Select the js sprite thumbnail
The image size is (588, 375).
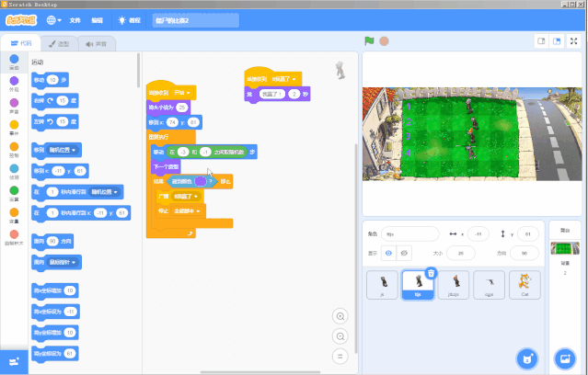(x=382, y=285)
